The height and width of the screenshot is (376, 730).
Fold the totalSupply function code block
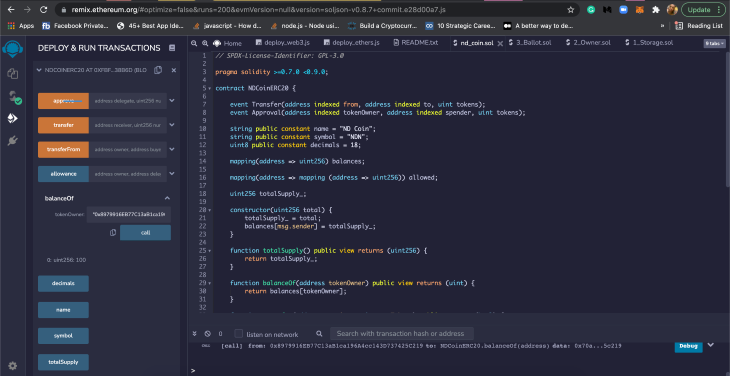coord(210,250)
